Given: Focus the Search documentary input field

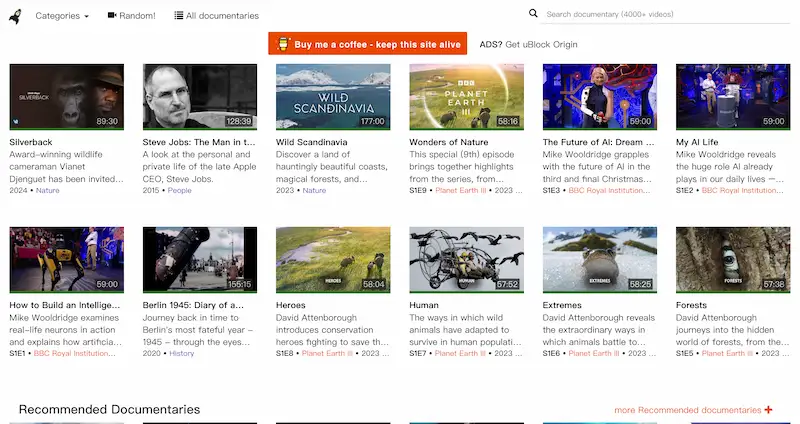Looking at the screenshot, I should 667,14.
